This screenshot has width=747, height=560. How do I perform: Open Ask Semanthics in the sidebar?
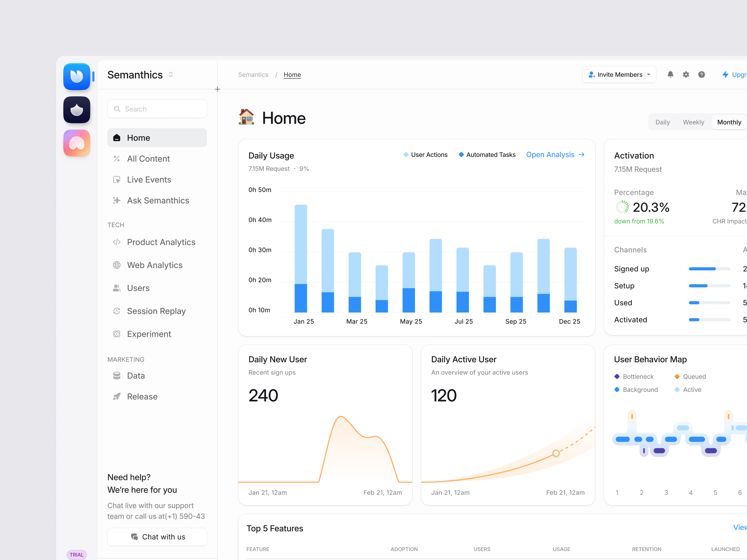pyautogui.click(x=157, y=200)
